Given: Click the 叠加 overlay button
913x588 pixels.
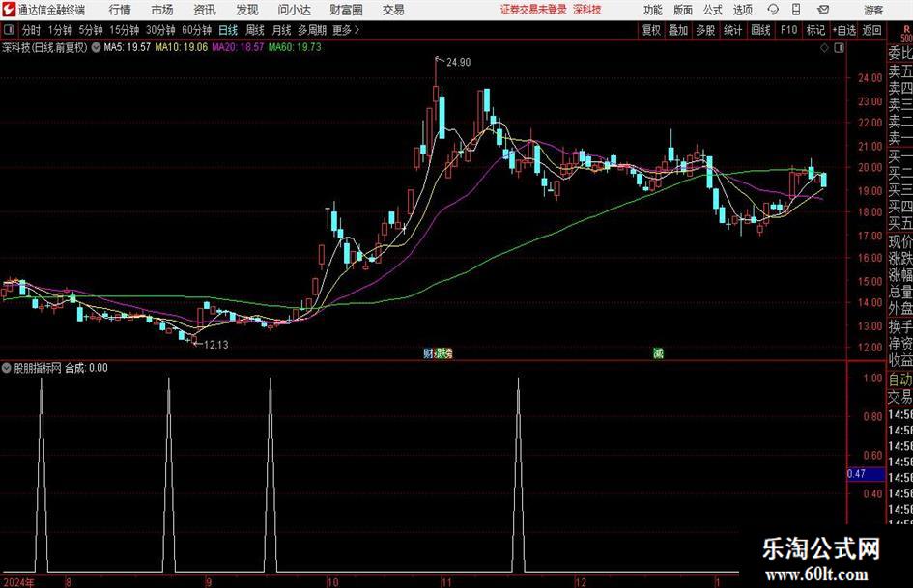Looking at the screenshot, I should coord(678,30).
